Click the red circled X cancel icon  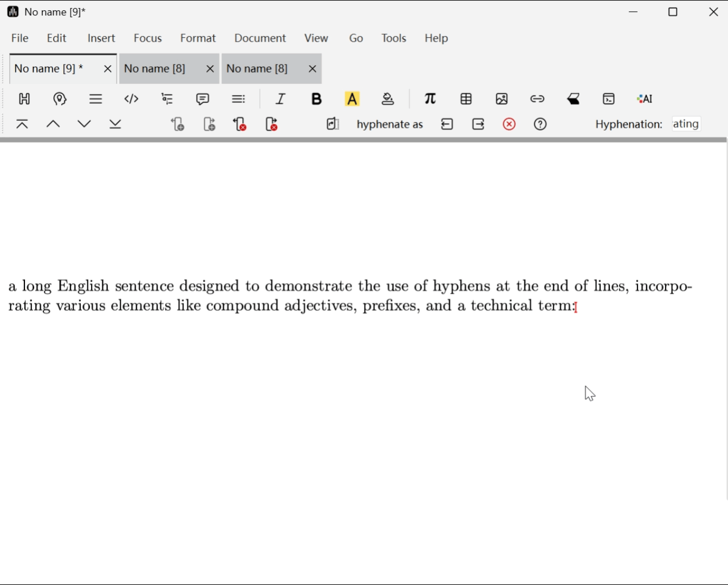(509, 125)
